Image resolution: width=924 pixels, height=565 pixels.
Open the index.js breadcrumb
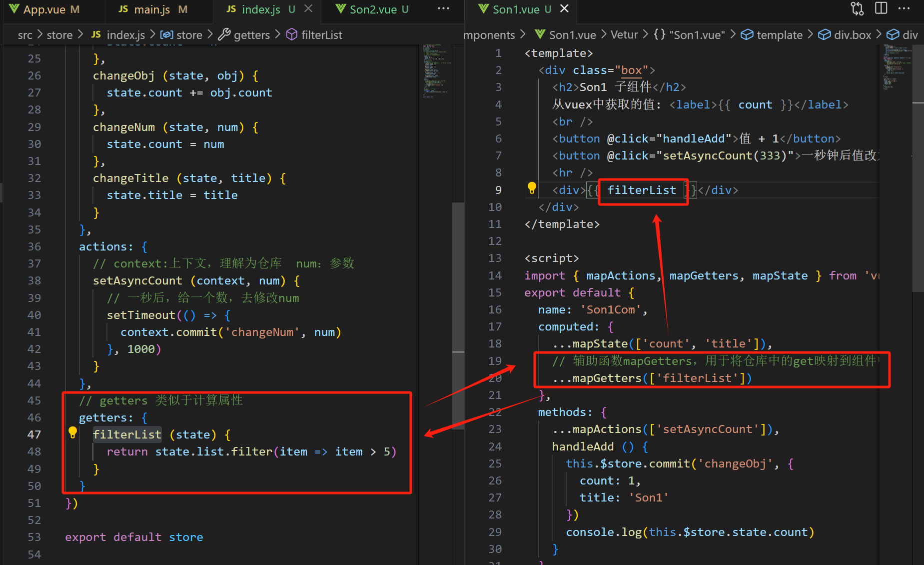point(126,35)
